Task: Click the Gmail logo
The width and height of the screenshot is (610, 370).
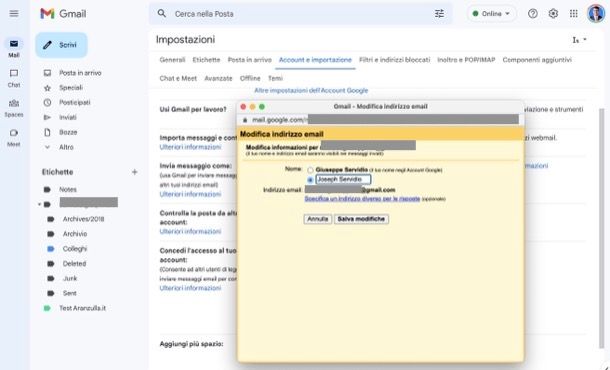Action: click(x=63, y=14)
